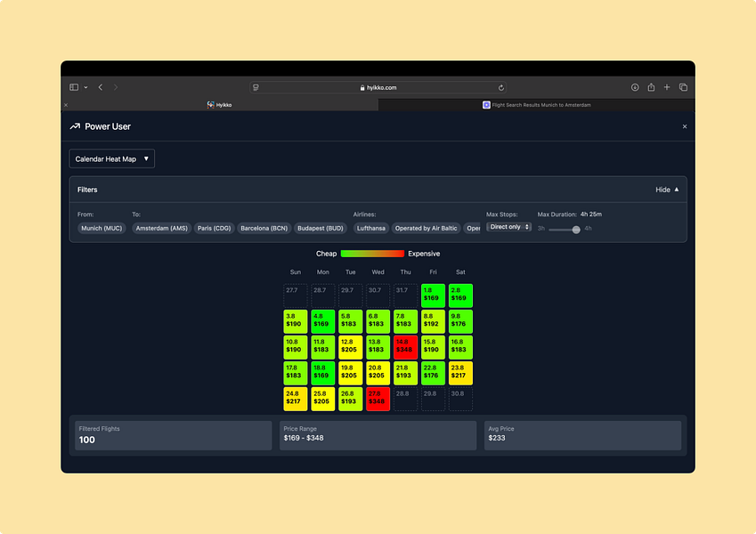
Task: Open the Calendar Heat Map dropdown
Action: pos(112,158)
